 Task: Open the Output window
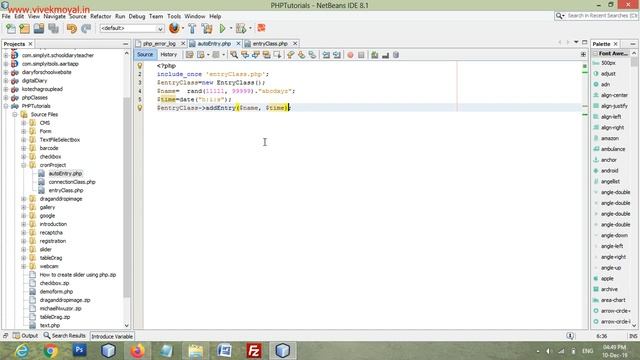(25, 336)
